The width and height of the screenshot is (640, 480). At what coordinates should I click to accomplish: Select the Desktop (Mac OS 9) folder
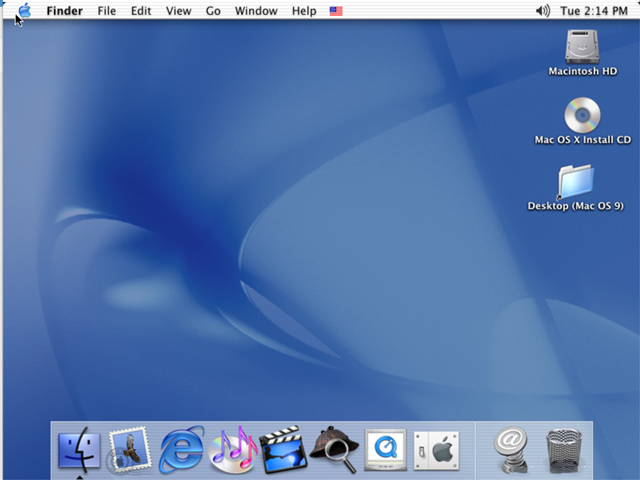(576, 182)
